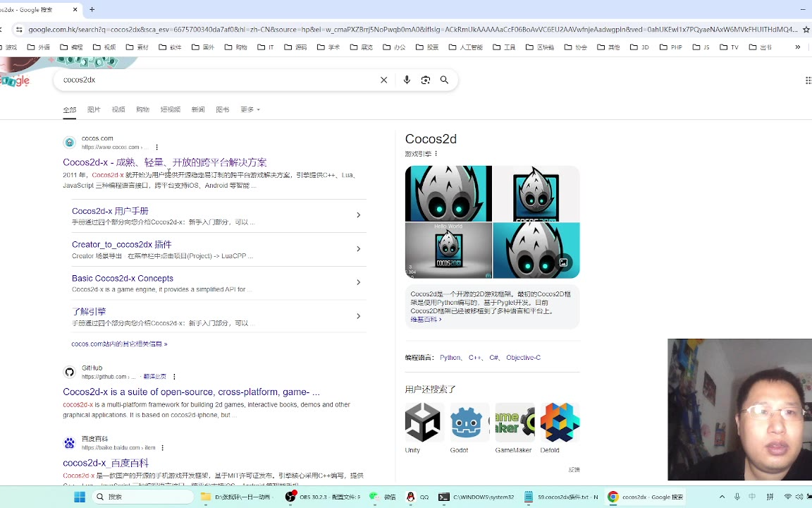Switch to the 短视频 search tab
Viewport: 812px width, 508px height.
171,109
